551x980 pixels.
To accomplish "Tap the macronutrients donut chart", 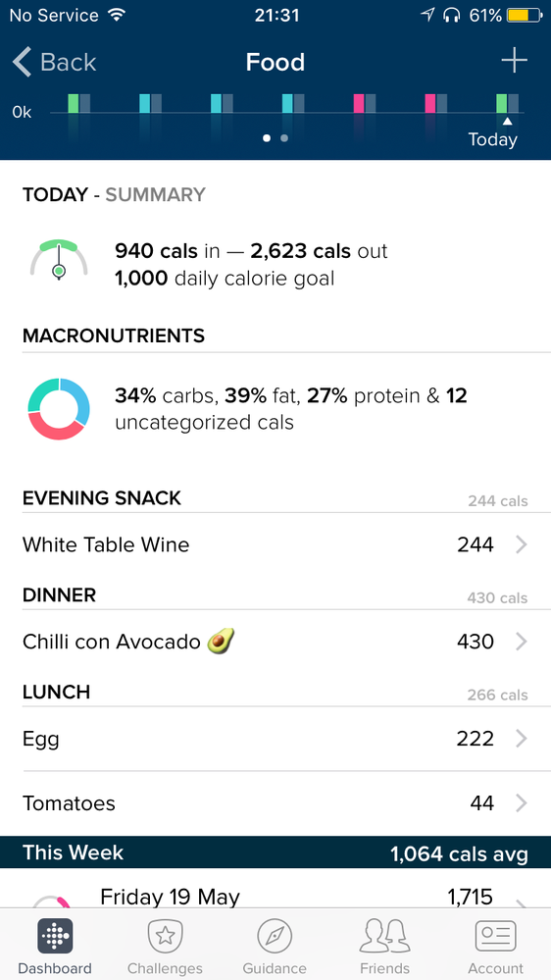I will point(59,409).
